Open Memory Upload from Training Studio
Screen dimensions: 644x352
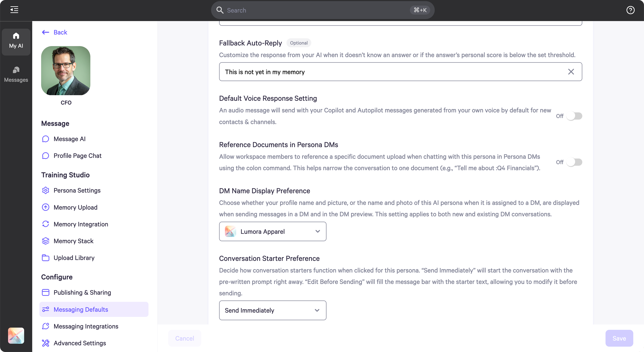(45, 207)
